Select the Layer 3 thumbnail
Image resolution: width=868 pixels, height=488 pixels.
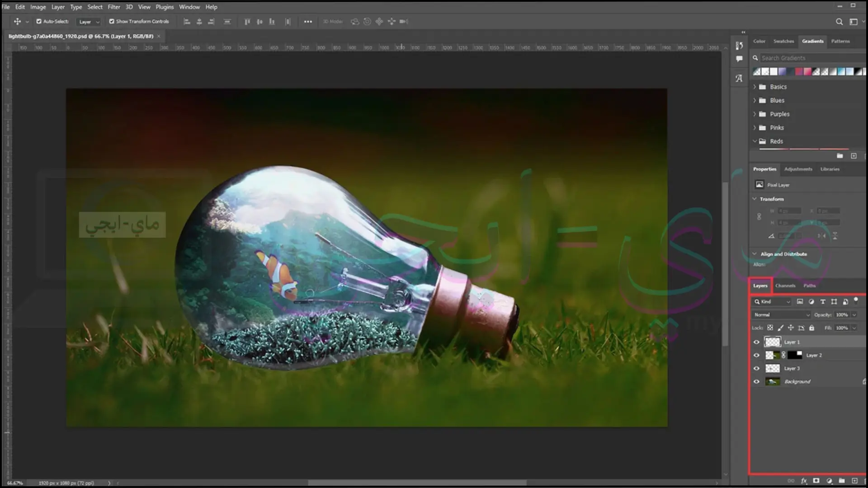[773, 368]
